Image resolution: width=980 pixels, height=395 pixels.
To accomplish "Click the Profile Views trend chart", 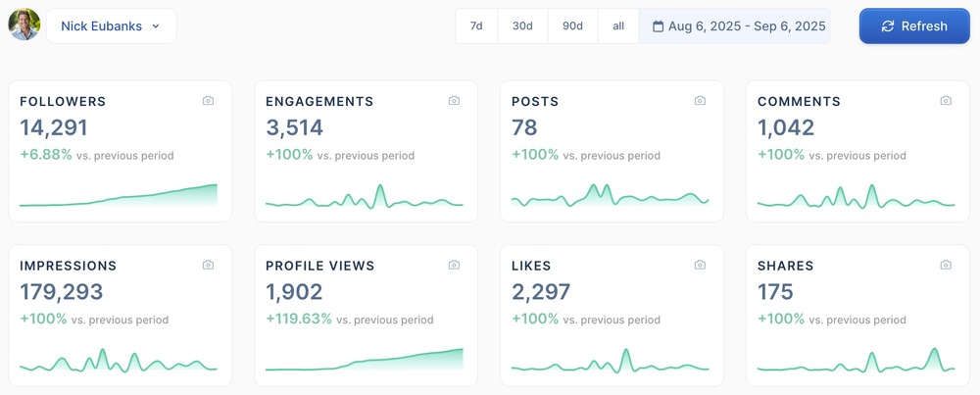I will click(x=365, y=360).
